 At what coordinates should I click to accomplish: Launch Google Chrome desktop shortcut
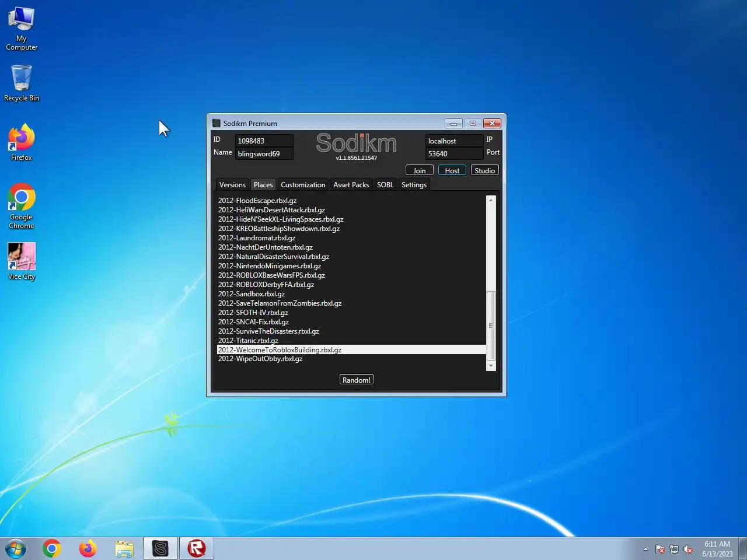(x=22, y=206)
